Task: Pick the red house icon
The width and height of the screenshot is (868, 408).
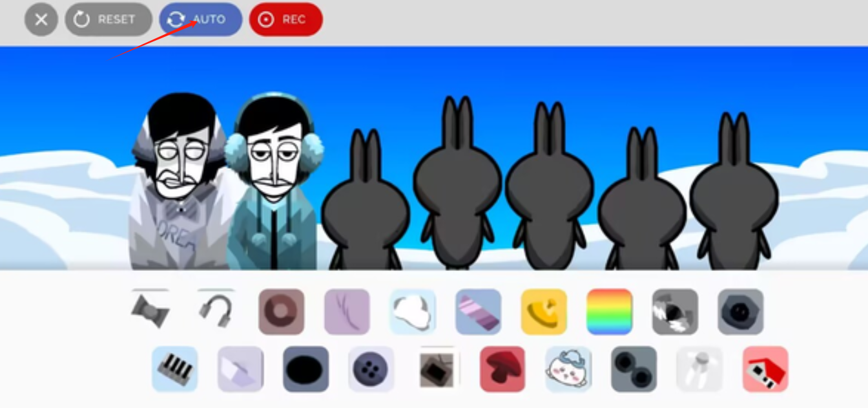Action: [x=765, y=369]
